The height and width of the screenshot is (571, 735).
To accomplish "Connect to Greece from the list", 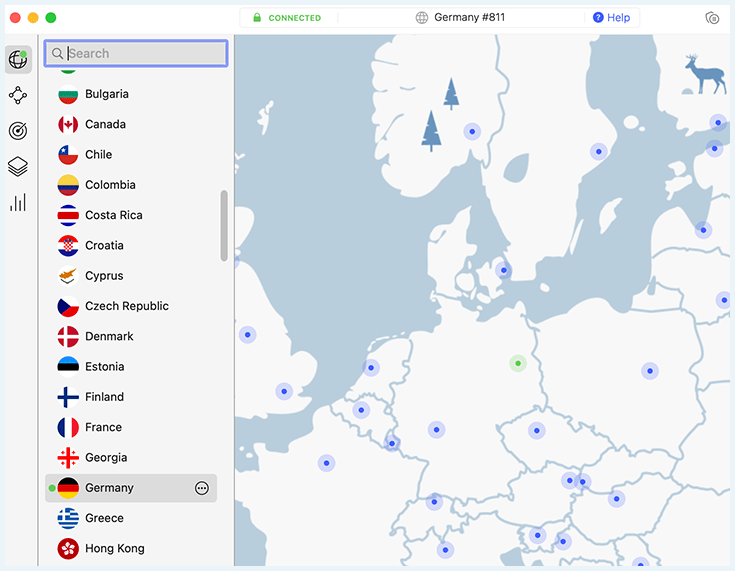I will 131,518.
